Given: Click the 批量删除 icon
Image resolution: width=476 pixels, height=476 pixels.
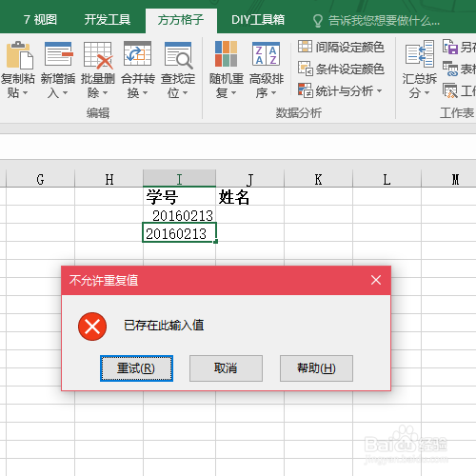Looking at the screenshot, I should point(98,55).
